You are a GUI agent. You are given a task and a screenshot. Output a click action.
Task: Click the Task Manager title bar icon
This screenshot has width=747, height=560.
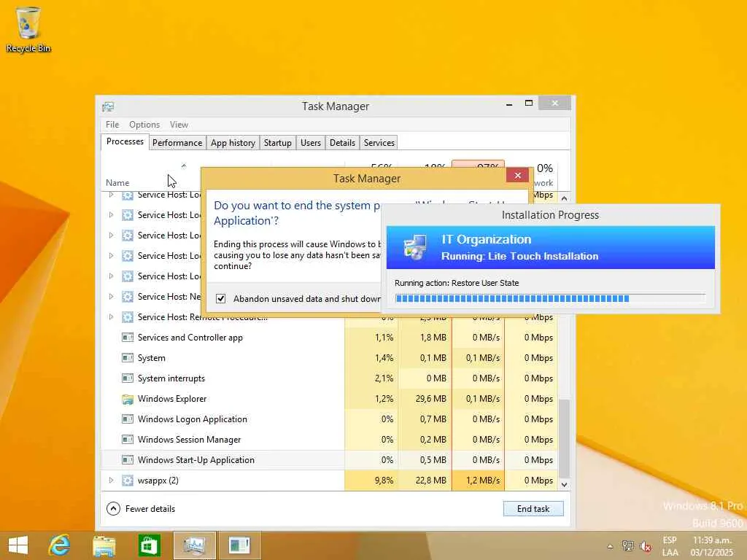108,106
